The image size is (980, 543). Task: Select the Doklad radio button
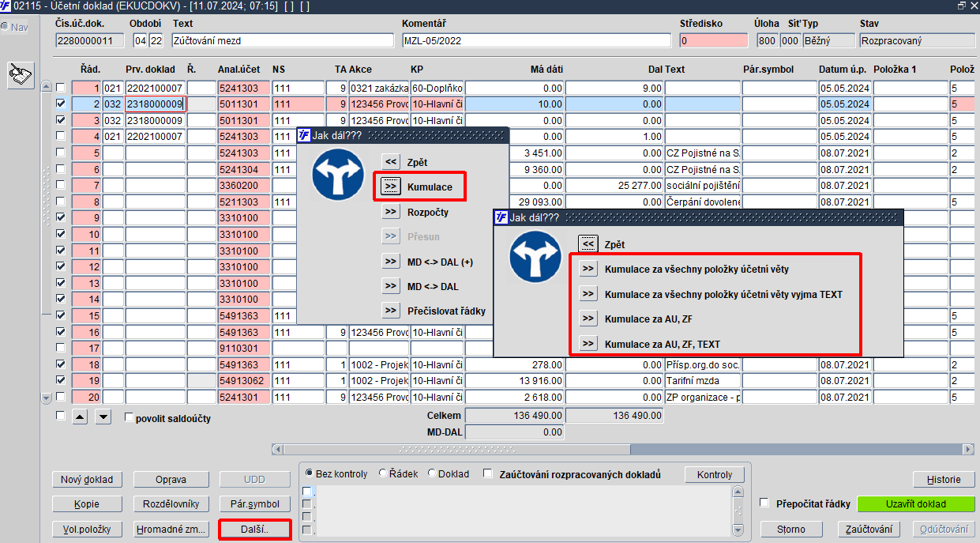(x=432, y=473)
